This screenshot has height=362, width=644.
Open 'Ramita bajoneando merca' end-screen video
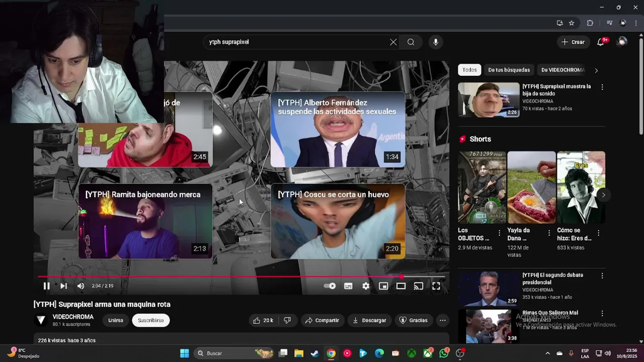coord(145,221)
